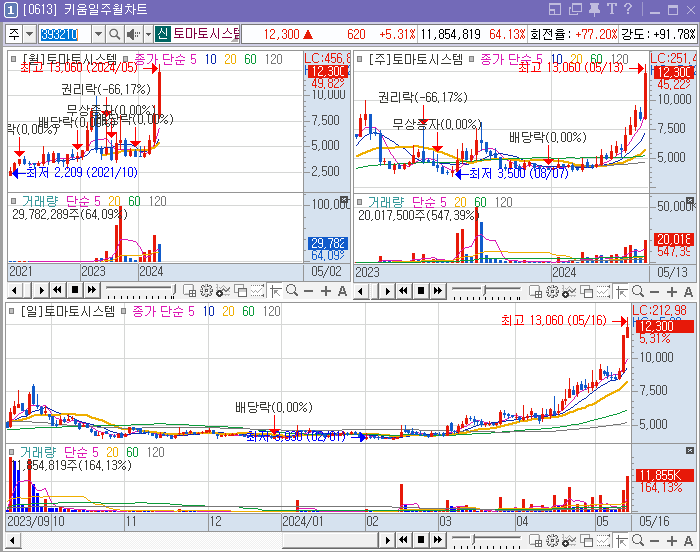Click the 120 moving average label in daily legend
The image size is (700, 552).
click(x=271, y=311)
